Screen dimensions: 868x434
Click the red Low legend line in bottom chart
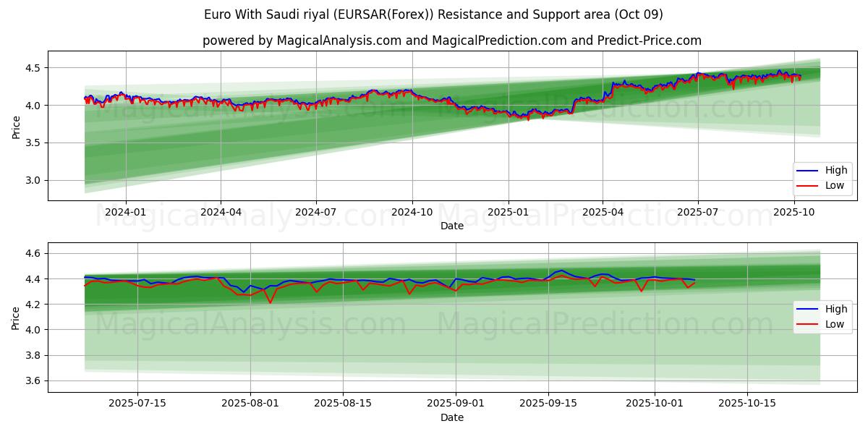[x=807, y=324]
